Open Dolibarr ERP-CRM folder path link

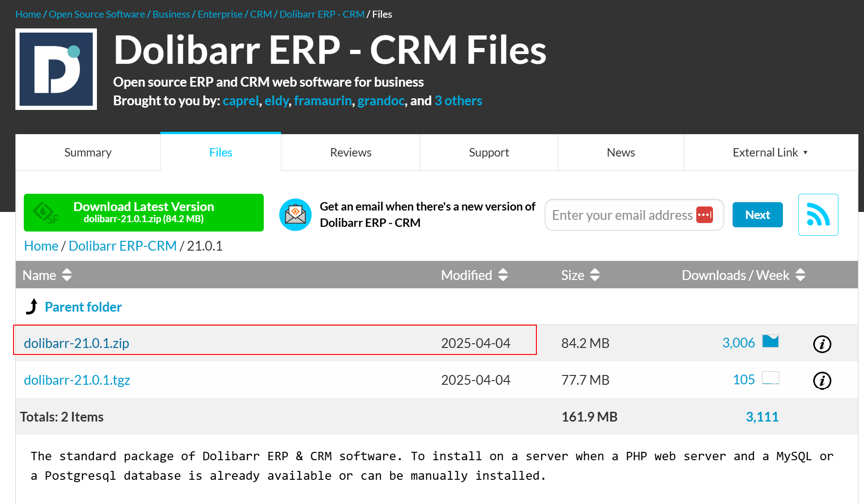pos(123,245)
